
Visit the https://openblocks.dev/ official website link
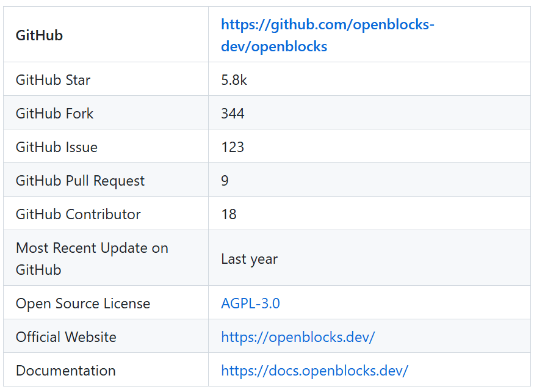(x=298, y=337)
